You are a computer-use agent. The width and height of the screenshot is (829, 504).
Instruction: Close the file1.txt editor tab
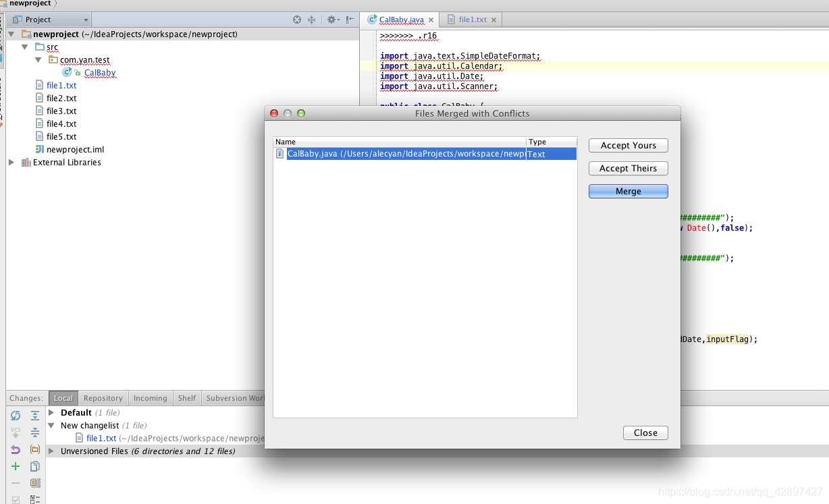coord(494,20)
